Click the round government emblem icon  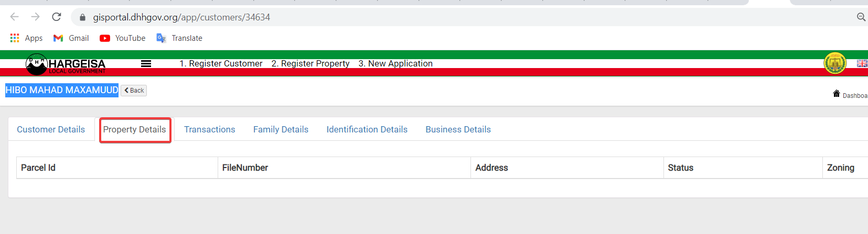[835, 63]
